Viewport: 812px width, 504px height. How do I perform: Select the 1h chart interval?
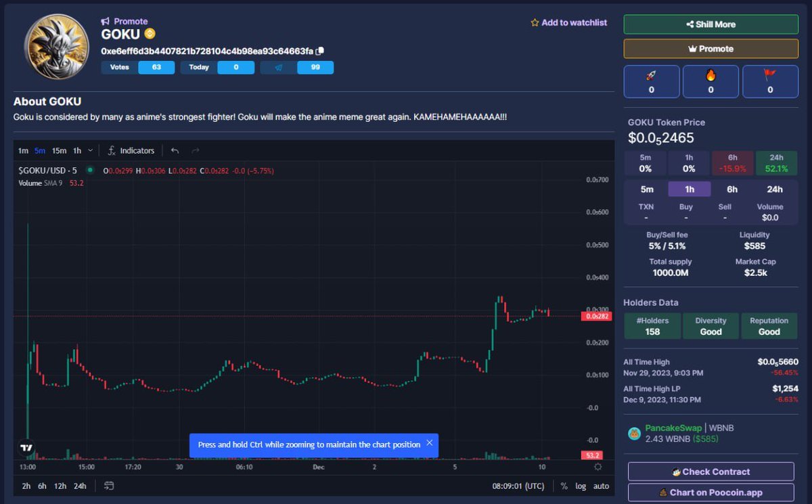(x=77, y=151)
